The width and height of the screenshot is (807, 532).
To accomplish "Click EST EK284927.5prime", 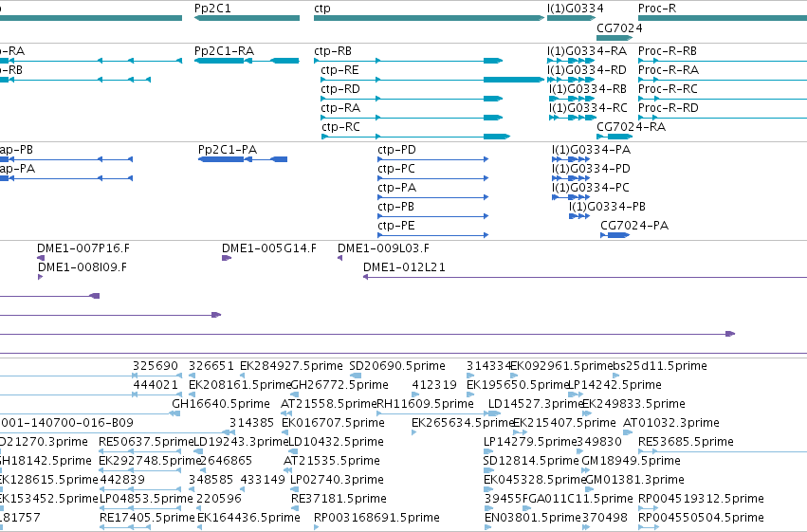I will click(x=291, y=366).
